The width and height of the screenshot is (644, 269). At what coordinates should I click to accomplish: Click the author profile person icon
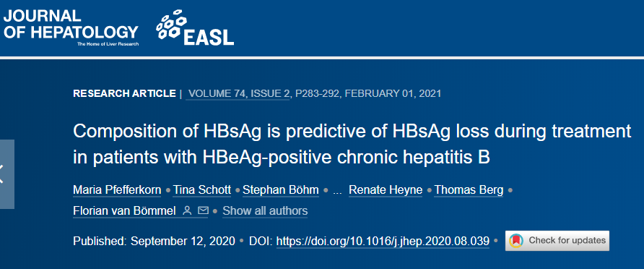187,211
